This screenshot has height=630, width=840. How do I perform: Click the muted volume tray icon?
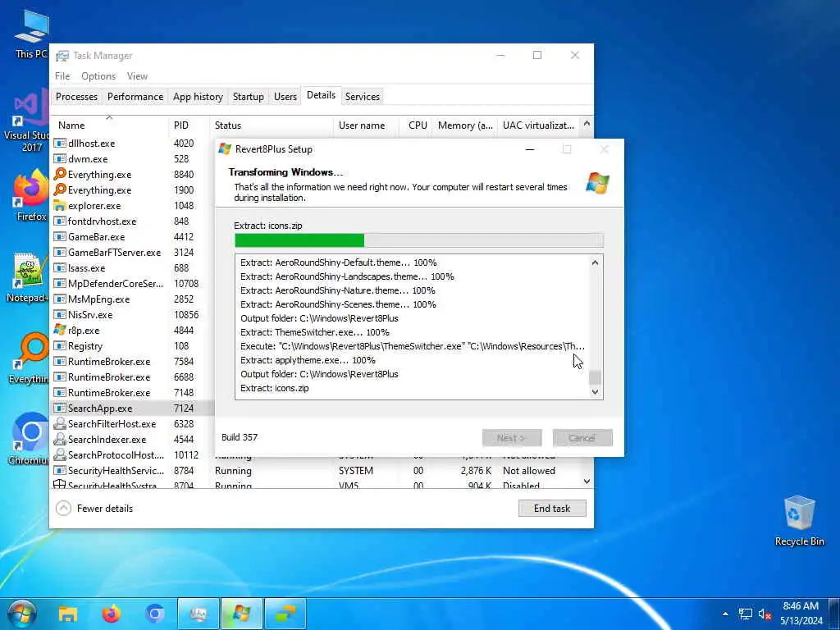point(765,614)
